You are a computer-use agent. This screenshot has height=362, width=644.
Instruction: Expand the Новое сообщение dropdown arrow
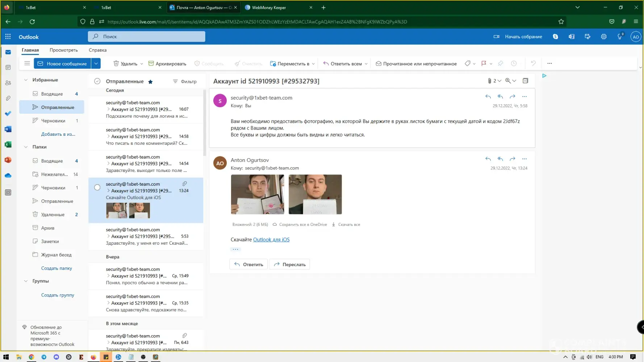[x=96, y=63]
